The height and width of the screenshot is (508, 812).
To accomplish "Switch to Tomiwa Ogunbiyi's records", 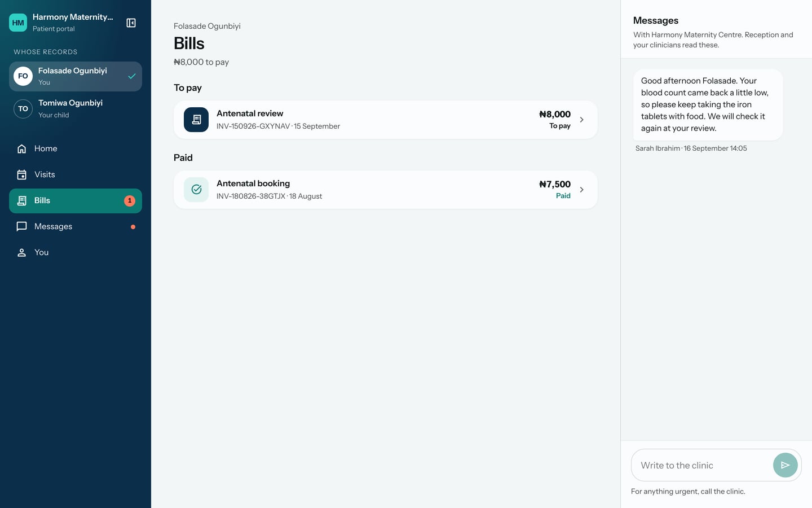I will (76, 108).
